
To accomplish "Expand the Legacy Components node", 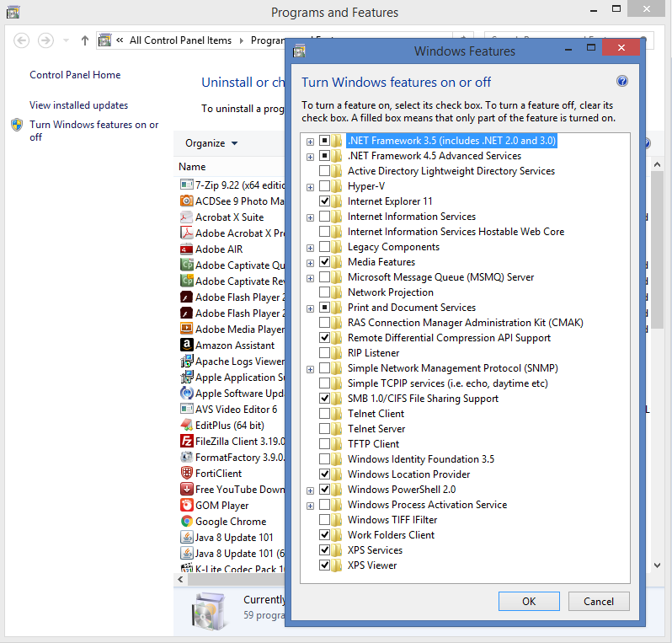I will [x=310, y=248].
